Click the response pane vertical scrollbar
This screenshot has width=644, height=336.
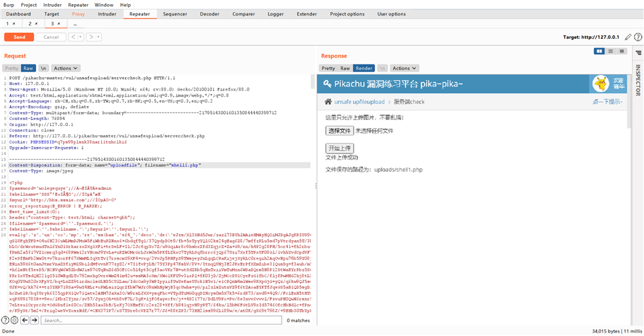(x=629, y=101)
